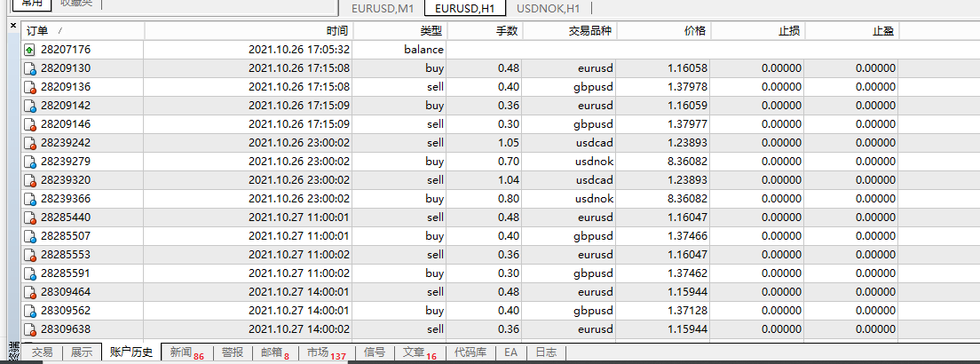The image size is (980, 364).
Task: Close the terminal panel with the X
Action: click(12, 27)
